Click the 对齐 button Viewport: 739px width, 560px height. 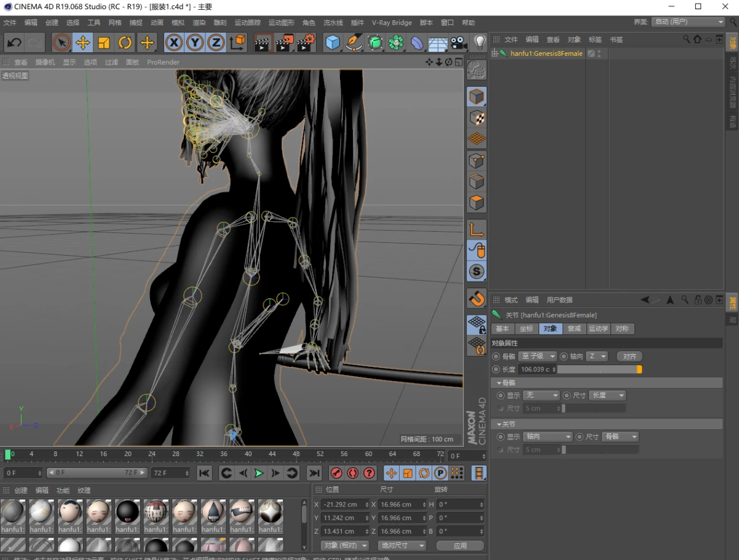pos(630,357)
